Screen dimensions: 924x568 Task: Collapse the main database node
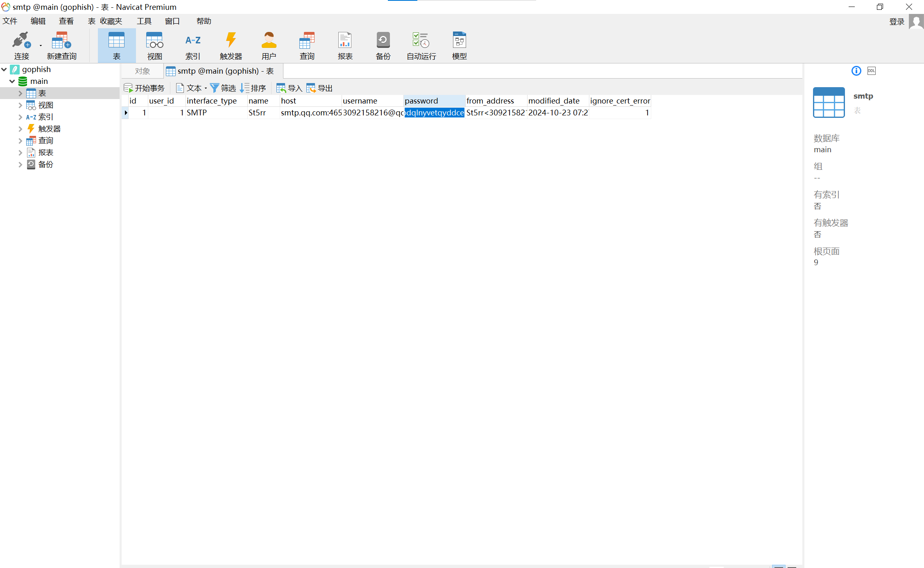[x=12, y=81]
